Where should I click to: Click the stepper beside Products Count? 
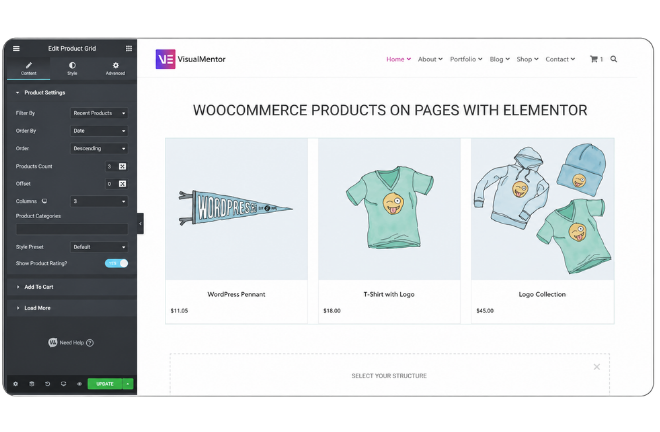tap(122, 166)
